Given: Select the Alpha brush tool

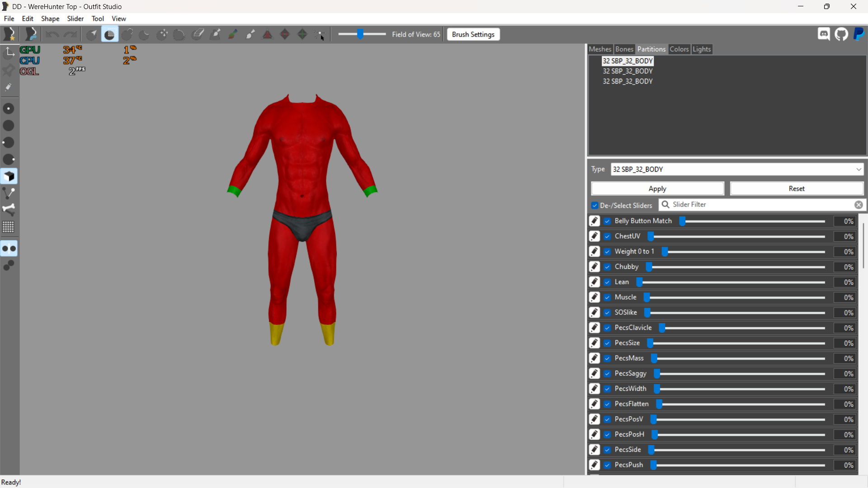Looking at the screenshot, I should (x=250, y=34).
